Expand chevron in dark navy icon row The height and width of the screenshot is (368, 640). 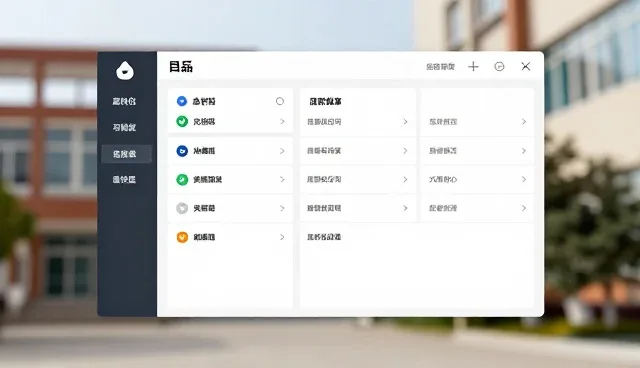pyautogui.click(x=282, y=151)
